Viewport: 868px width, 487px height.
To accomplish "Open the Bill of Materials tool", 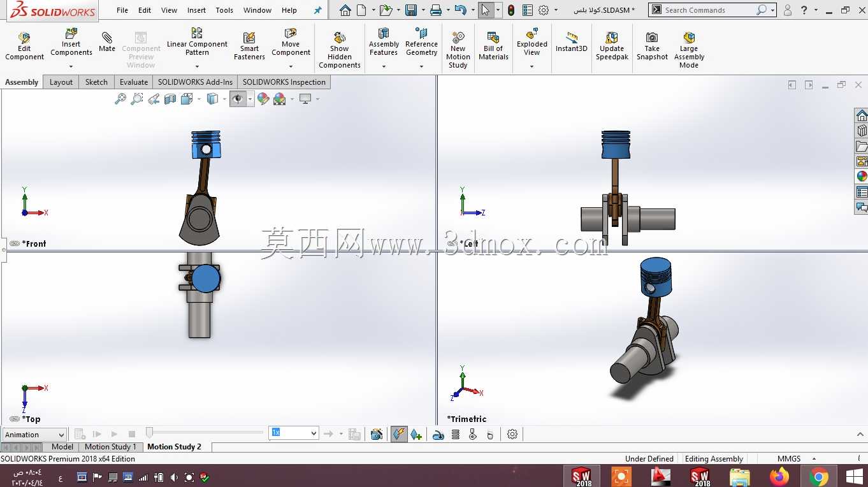I will tap(493, 47).
